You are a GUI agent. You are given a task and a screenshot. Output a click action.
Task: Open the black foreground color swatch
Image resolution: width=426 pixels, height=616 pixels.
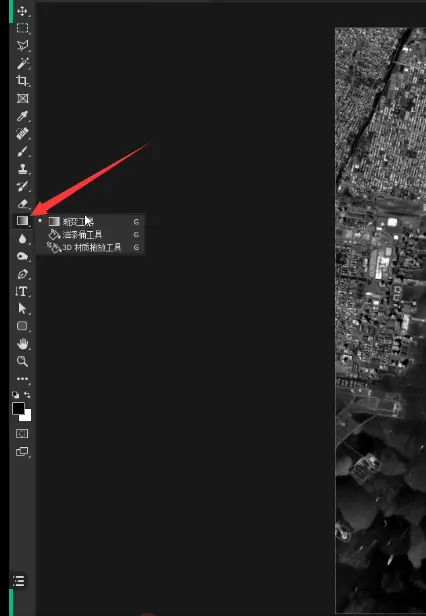(18, 409)
